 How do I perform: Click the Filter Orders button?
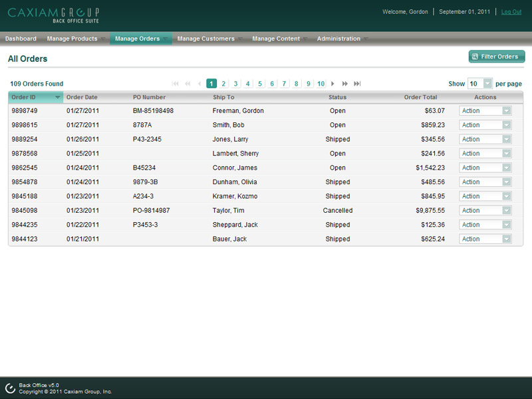(x=497, y=57)
